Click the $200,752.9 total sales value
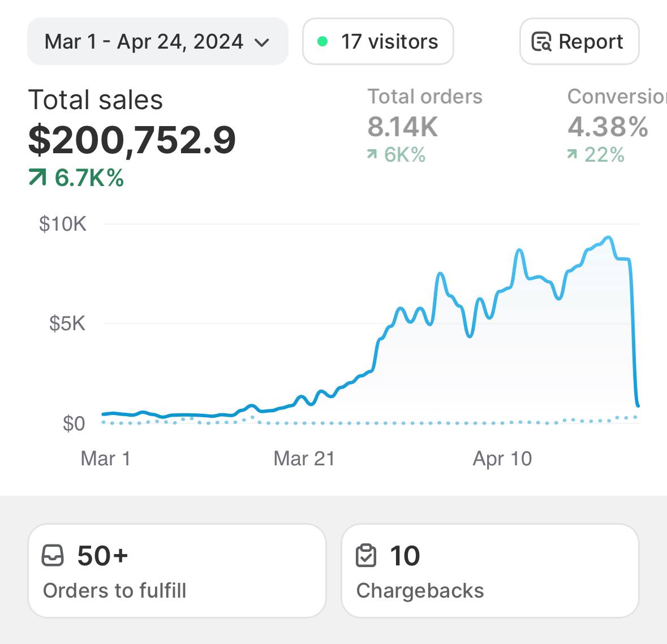Image resolution: width=667 pixels, height=644 pixels. click(132, 140)
